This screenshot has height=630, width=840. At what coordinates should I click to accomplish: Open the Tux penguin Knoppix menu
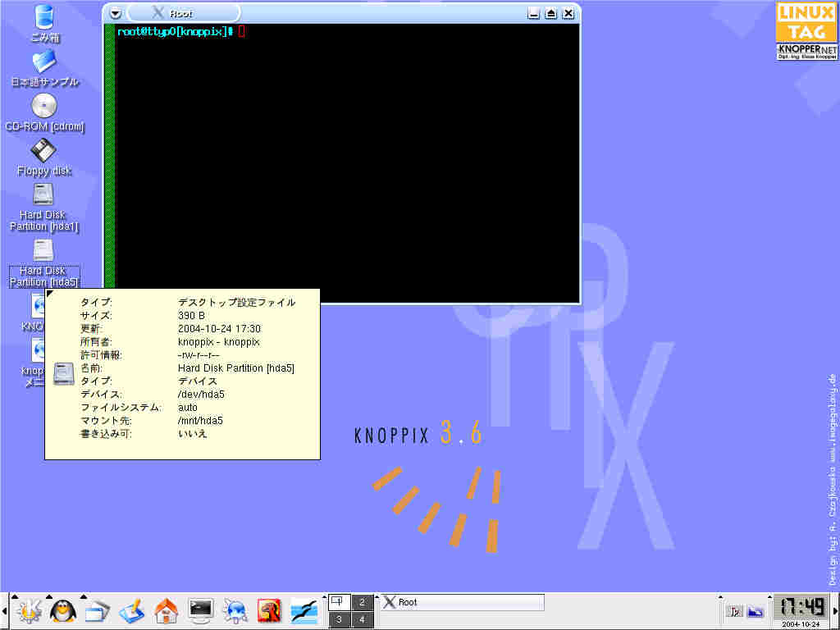(x=63, y=612)
